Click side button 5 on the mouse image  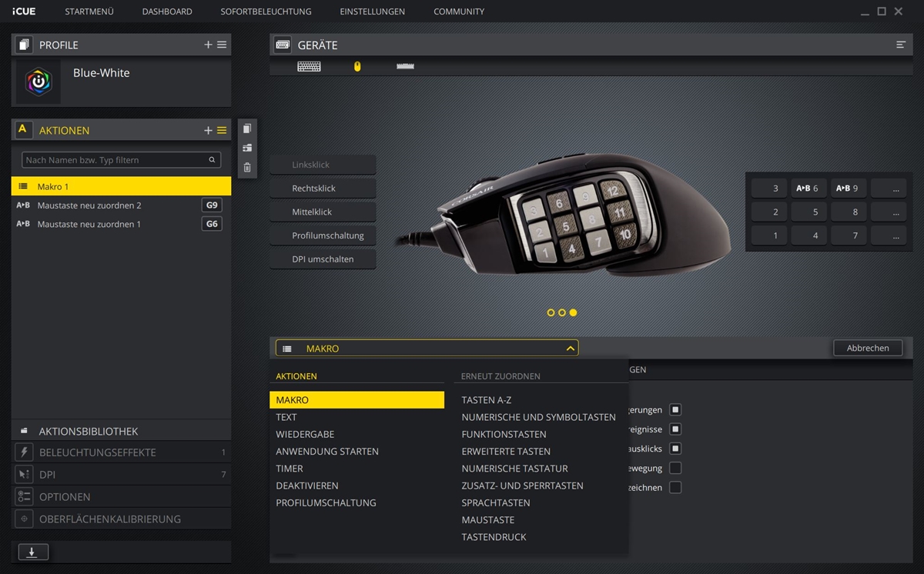pos(566,227)
